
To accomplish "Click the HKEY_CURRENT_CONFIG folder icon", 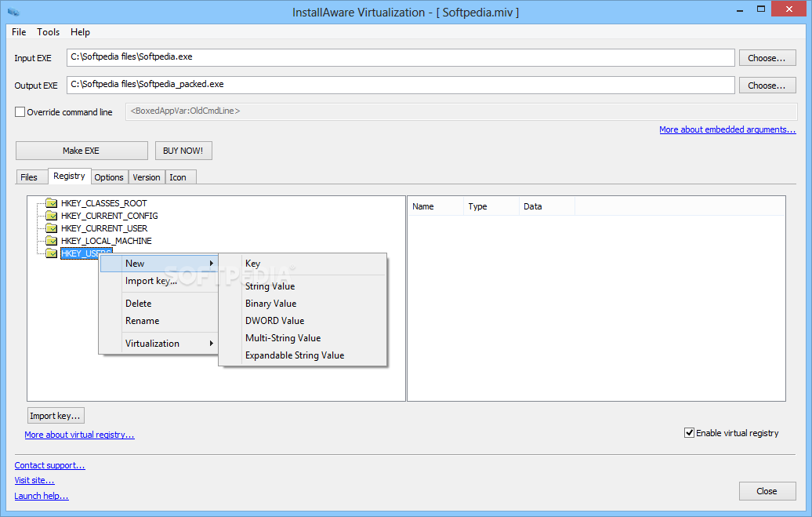I will [51, 215].
